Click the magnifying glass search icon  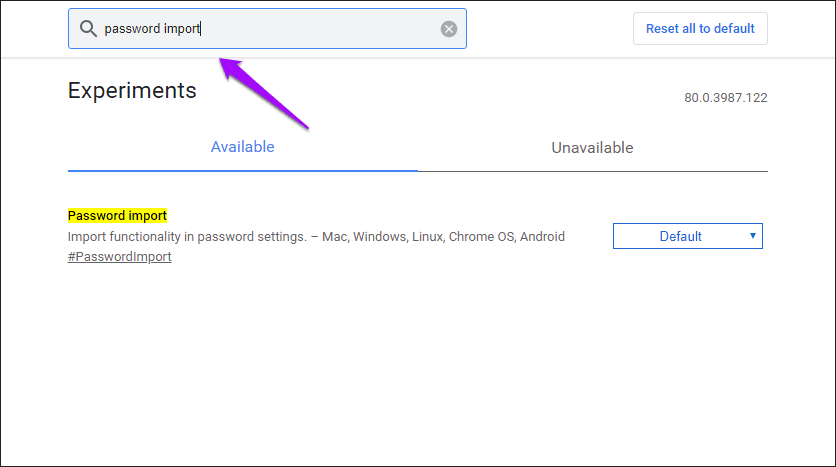click(88, 29)
